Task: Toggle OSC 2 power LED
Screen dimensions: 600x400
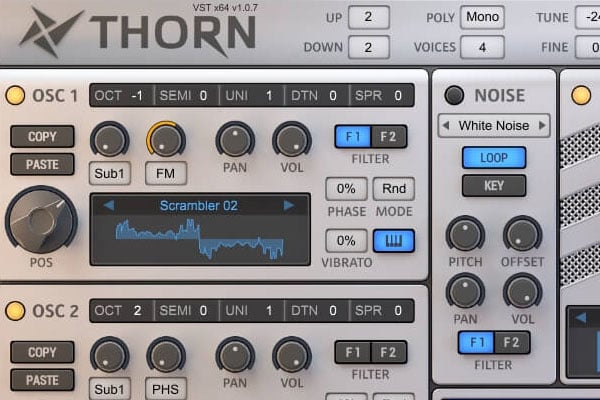Action: 15,311
